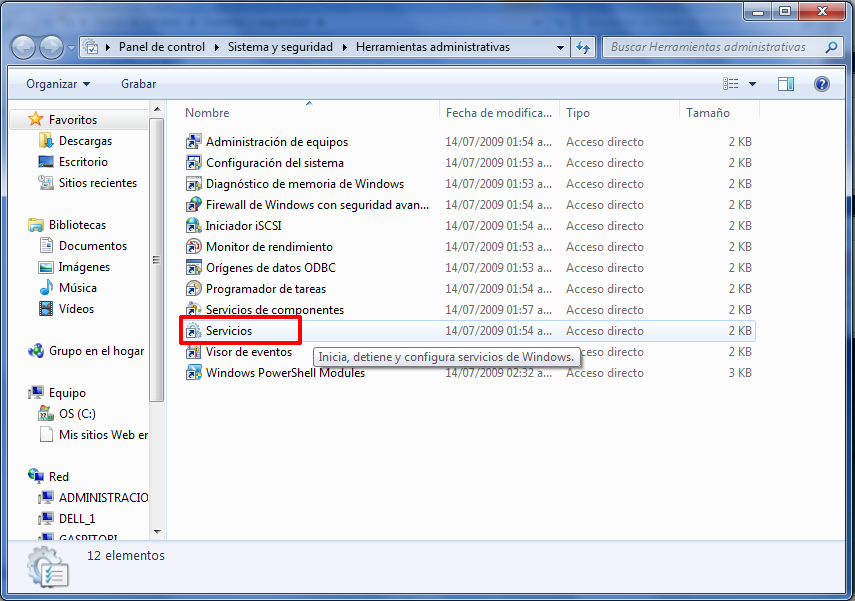
Task: Open 'Música' library
Action: 77,287
